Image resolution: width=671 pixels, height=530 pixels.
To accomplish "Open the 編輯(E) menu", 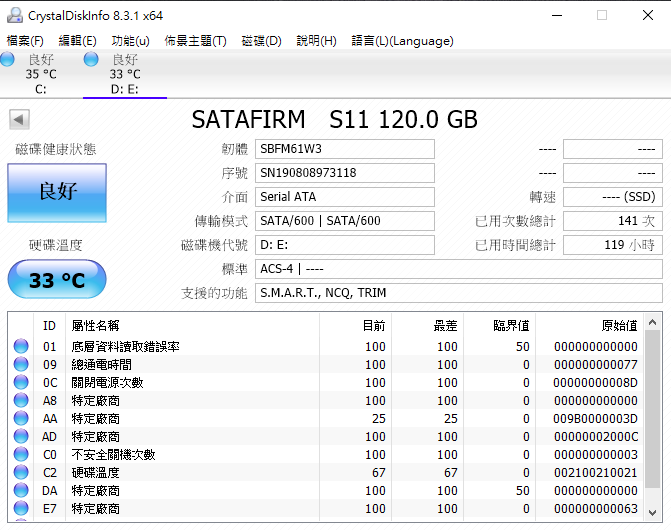I will (x=77, y=41).
